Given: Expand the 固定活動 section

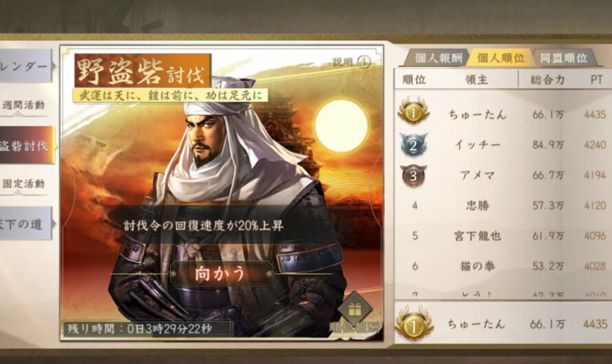Looking at the screenshot, I should pos(23,184).
